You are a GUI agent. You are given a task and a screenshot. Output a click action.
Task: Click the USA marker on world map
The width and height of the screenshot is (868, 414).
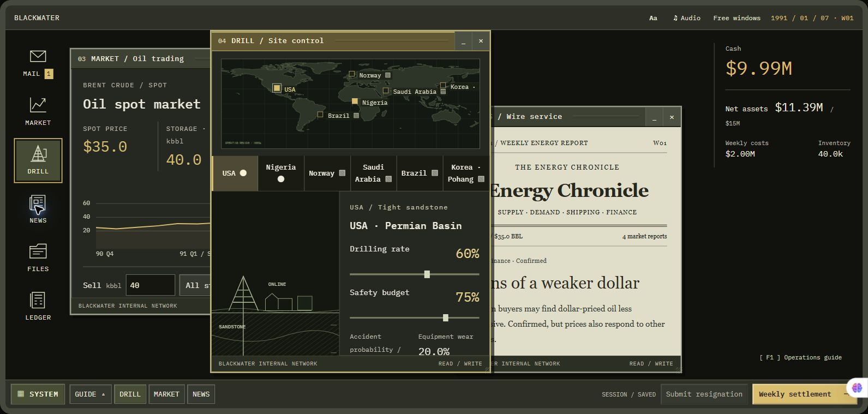(277, 88)
